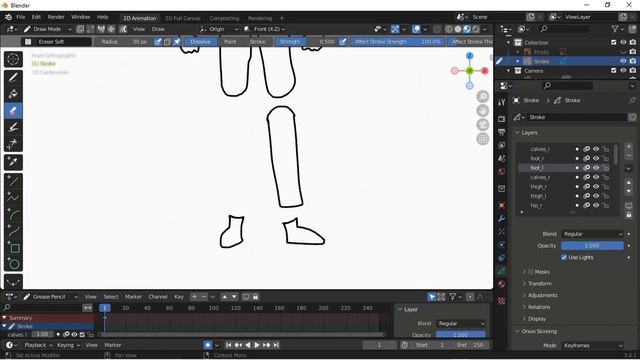The width and height of the screenshot is (640, 360).
Task: Hide the calves_l layer in properties
Action: click(x=596, y=149)
